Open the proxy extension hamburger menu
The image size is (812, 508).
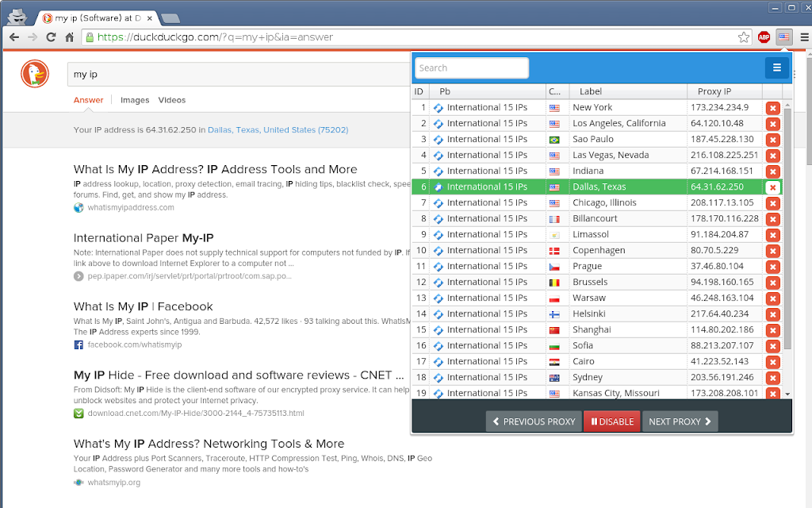776,67
